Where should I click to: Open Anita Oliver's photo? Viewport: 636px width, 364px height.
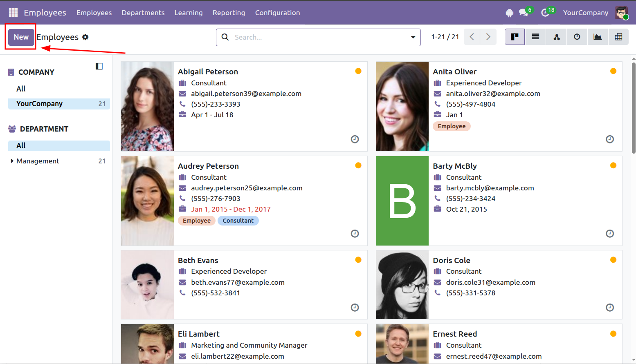point(402,106)
